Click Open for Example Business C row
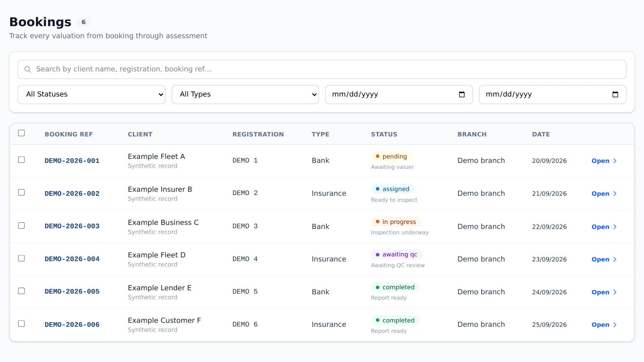This screenshot has width=644, height=362. pyautogui.click(x=604, y=227)
